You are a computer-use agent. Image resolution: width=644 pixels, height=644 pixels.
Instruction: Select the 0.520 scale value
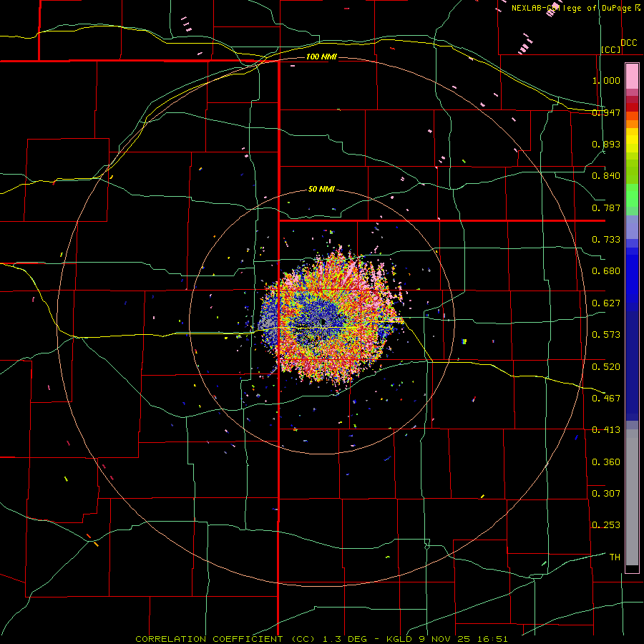[606, 367]
